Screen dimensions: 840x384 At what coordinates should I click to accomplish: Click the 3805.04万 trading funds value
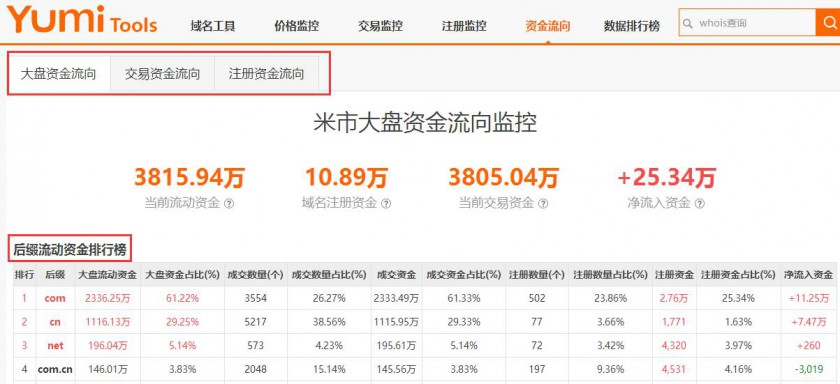coord(504,177)
